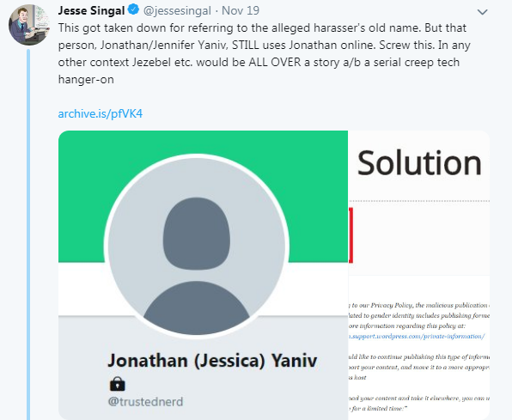Open the Nov 19 tweet timestamp
Image resolution: width=512 pixels, height=420 pixels.
(x=241, y=10)
